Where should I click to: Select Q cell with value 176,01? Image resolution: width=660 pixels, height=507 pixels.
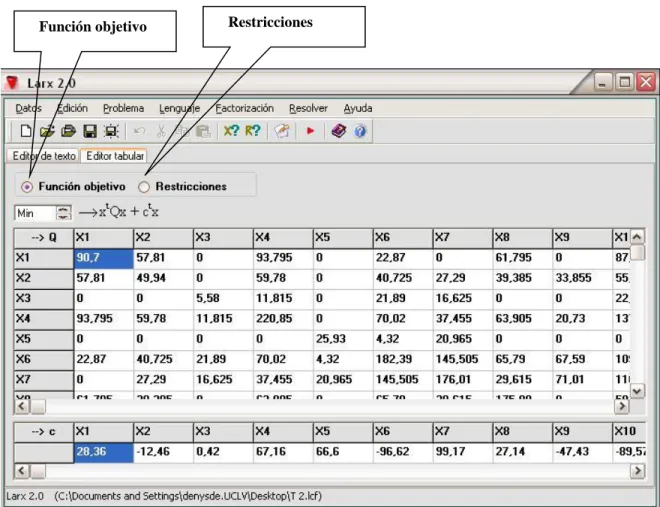point(462,379)
